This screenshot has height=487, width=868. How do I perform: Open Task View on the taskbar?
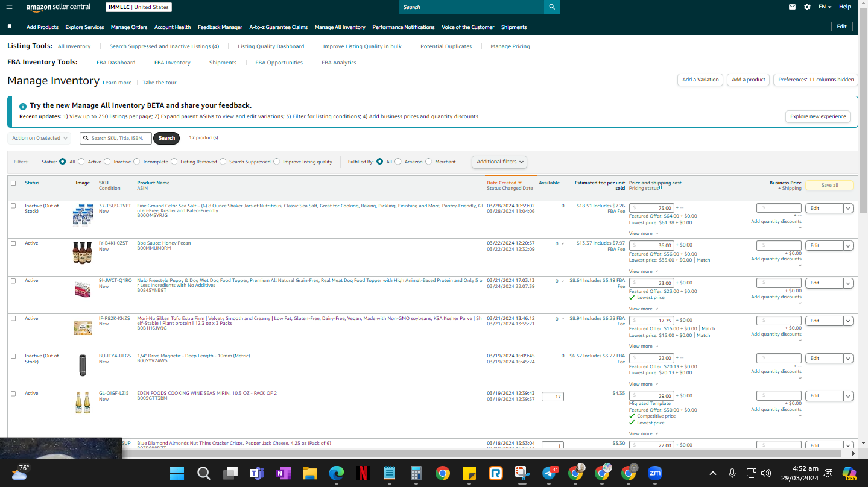(230, 473)
